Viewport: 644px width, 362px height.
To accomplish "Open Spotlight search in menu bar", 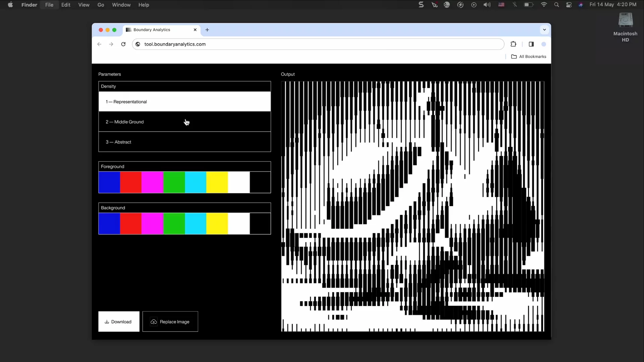I will click(556, 5).
